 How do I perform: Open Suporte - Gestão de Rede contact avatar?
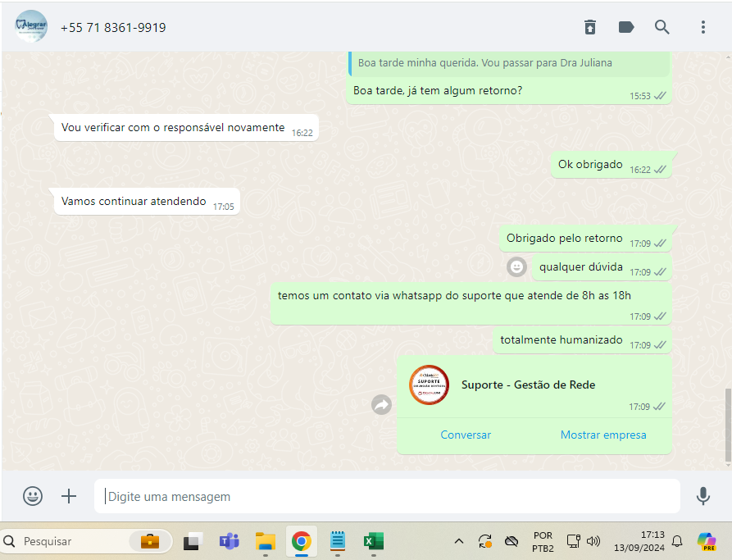click(x=429, y=385)
